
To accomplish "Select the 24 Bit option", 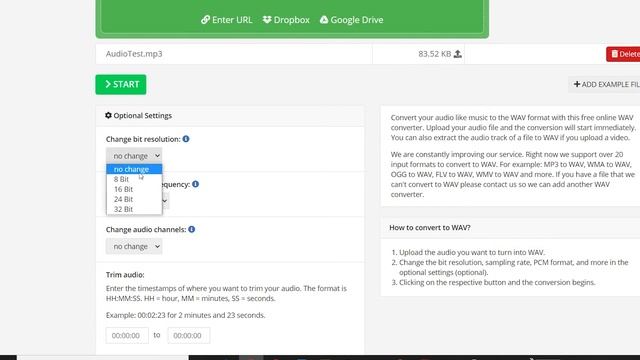I will 134,199.
